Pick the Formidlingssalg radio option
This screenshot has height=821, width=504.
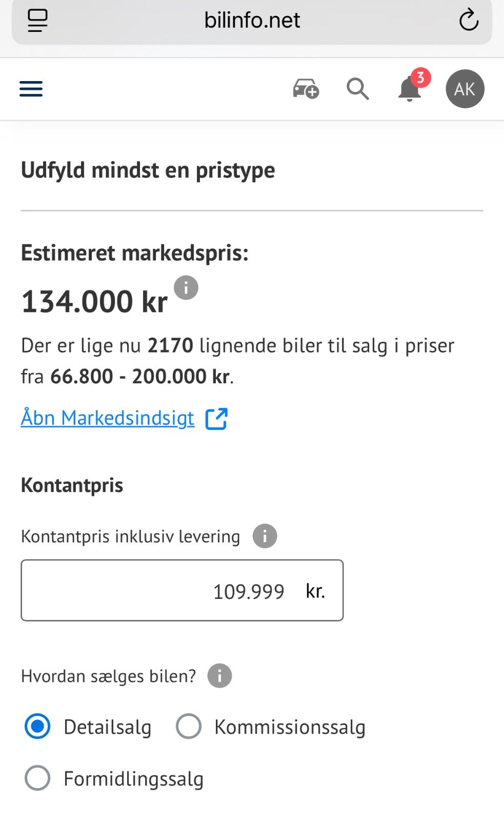37,778
